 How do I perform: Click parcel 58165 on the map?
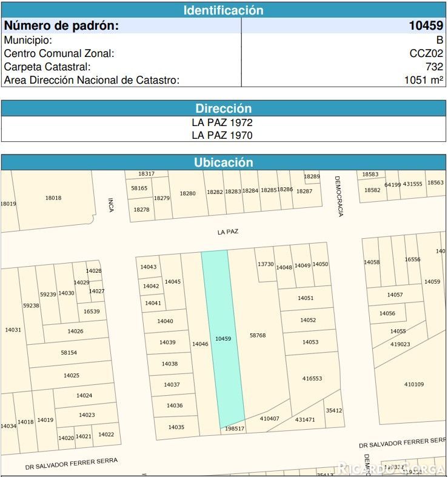point(139,188)
